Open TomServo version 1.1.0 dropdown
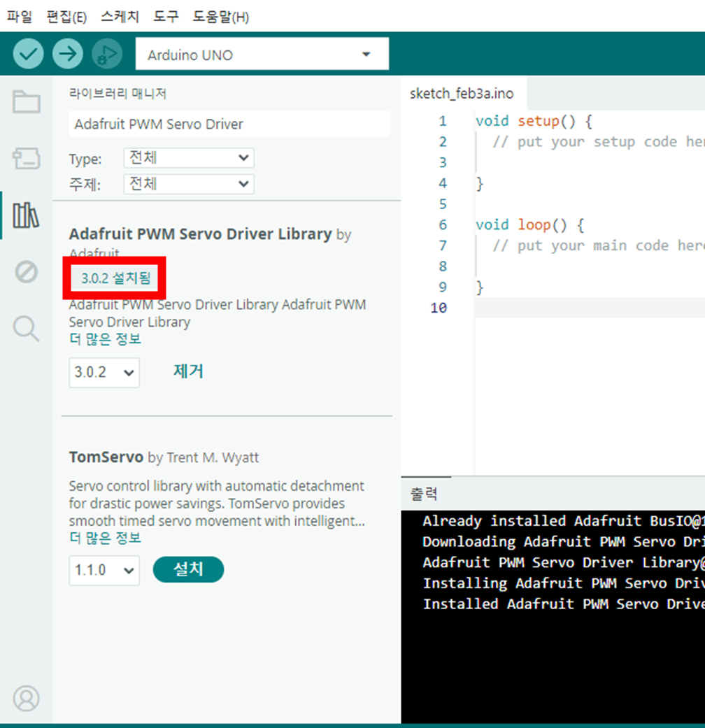Screen dimensions: 705x728 [104, 570]
